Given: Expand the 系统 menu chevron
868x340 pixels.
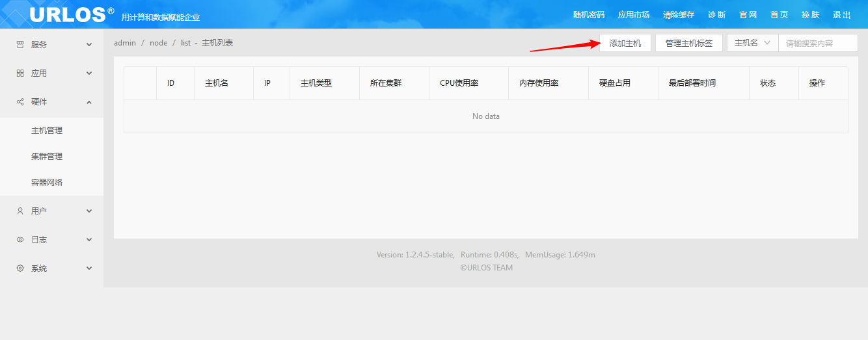Looking at the screenshot, I should [x=89, y=268].
